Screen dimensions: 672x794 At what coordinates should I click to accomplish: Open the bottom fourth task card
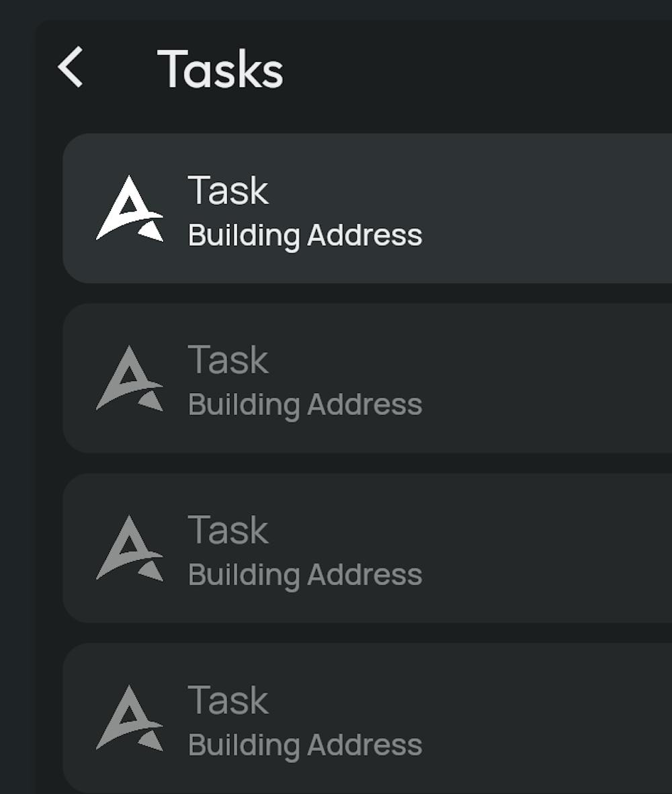tap(538, 718)
